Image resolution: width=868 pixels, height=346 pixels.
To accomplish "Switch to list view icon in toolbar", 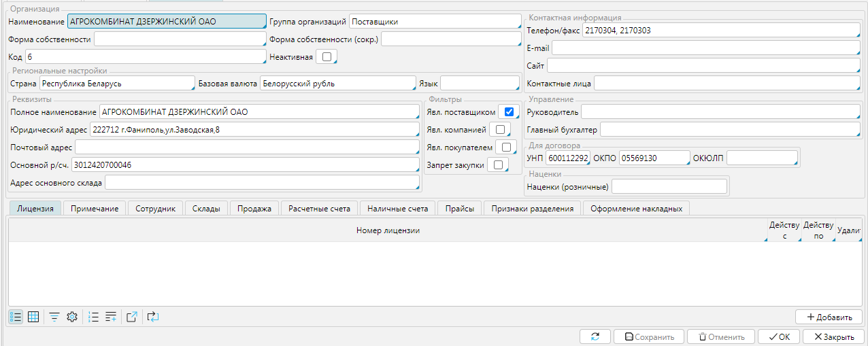I will [16, 317].
